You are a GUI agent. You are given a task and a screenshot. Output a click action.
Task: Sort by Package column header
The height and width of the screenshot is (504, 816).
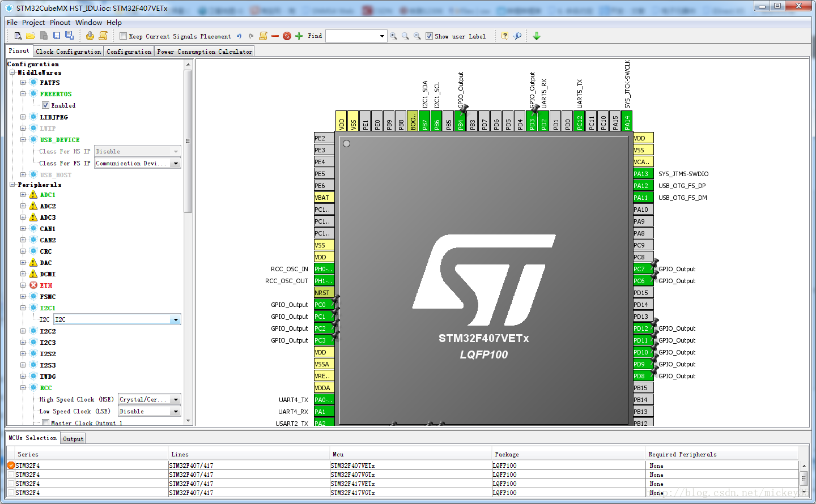pyautogui.click(x=569, y=454)
